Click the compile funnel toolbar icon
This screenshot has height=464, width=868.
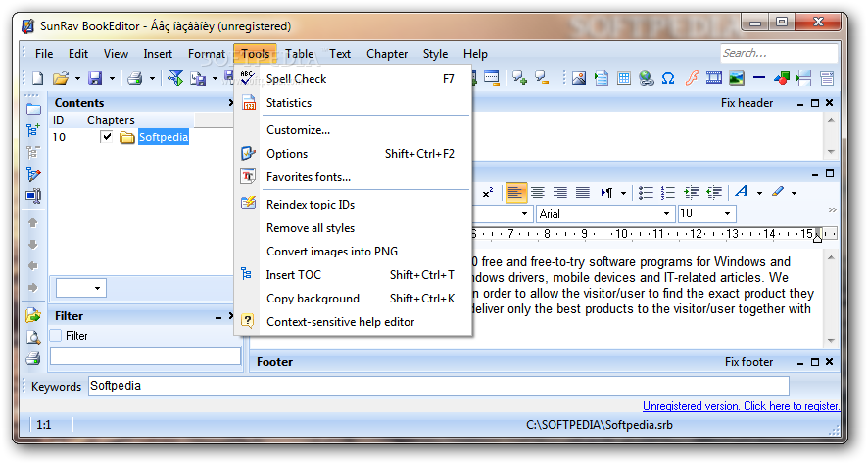tap(175, 78)
